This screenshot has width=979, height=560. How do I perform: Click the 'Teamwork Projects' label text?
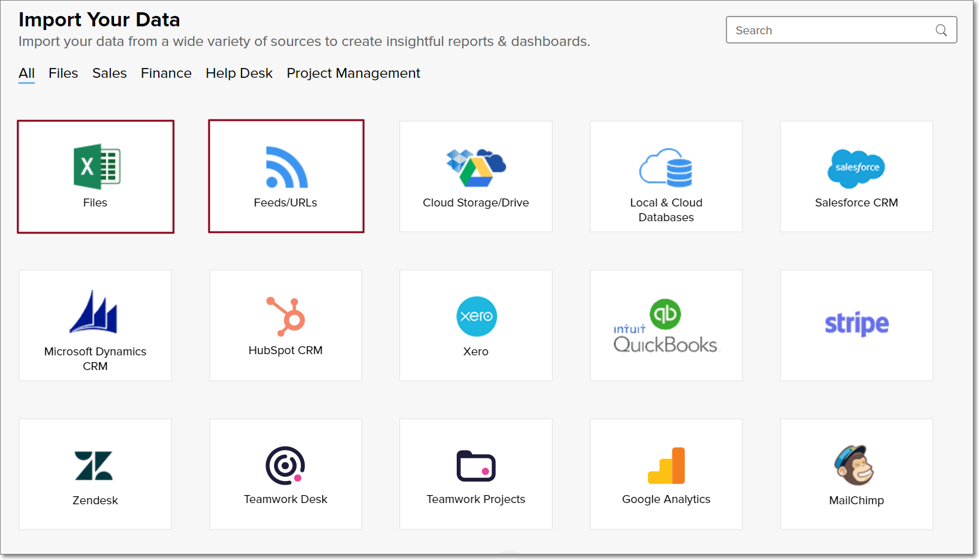point(476,499)
